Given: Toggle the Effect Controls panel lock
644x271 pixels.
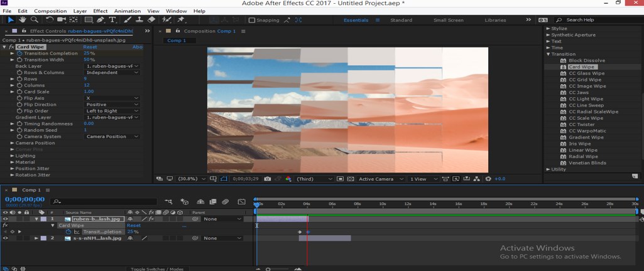Looking at the screenshot, I should pyautogui.click(x=24, y=31).
